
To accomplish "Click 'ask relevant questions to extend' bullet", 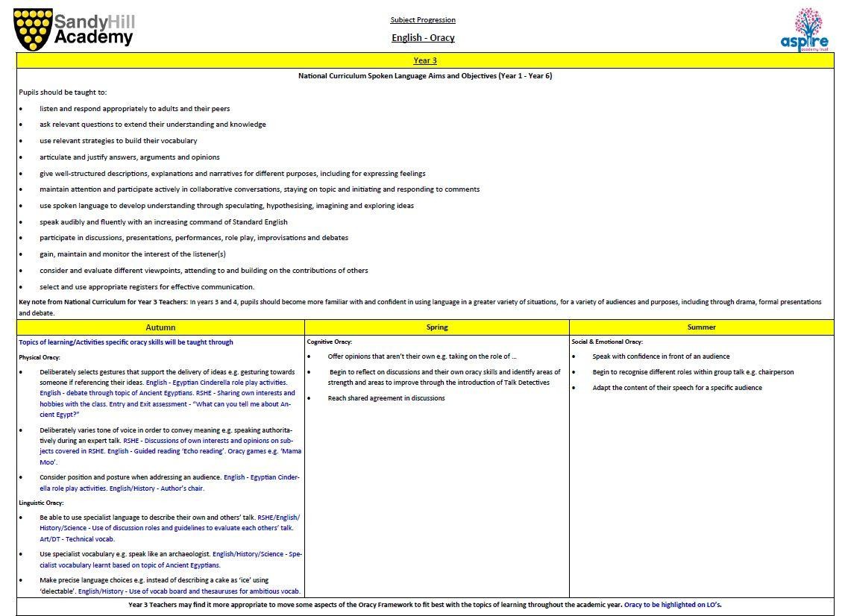I will (x=152, y=125).
